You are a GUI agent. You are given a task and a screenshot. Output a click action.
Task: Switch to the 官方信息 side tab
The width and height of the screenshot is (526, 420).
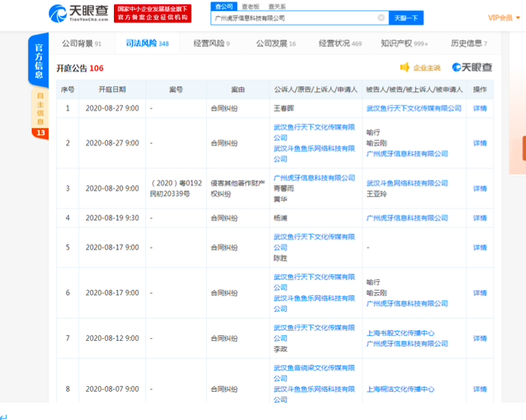coord(38,60)
